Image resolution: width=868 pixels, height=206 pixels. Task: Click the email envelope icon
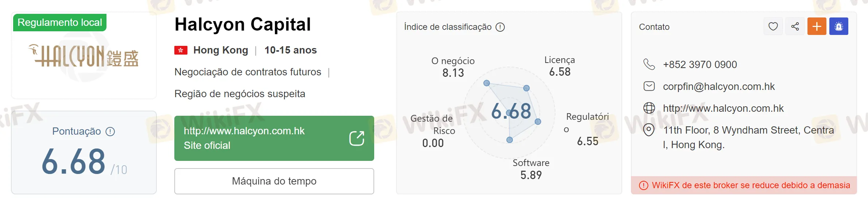(649, 86)
